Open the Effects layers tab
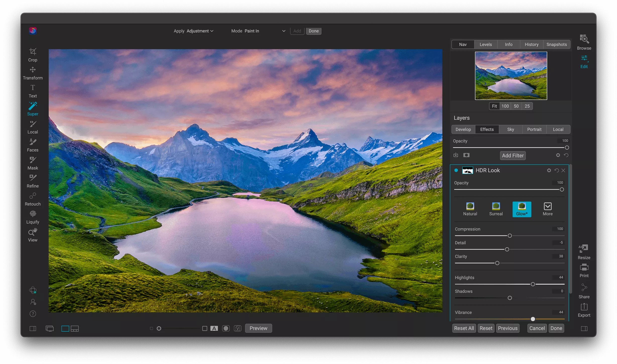 coord(487,129)
